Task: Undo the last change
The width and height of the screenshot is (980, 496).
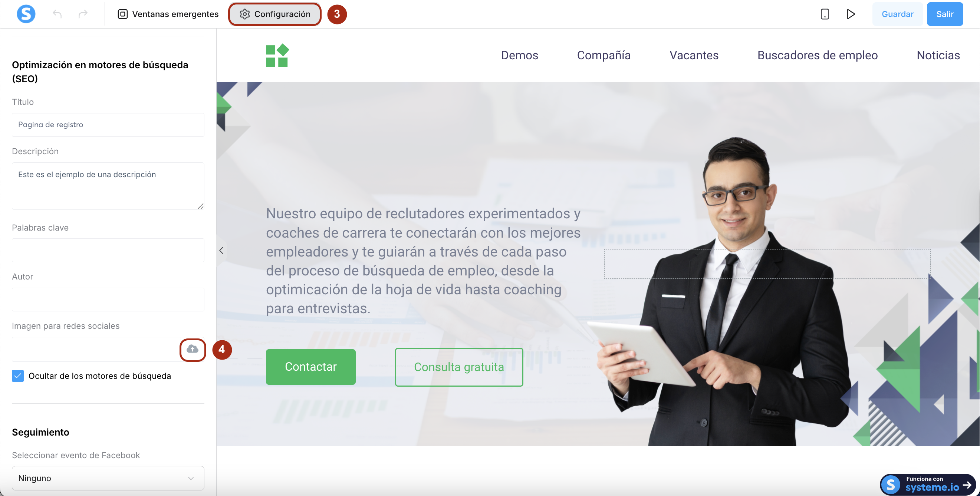Action: pos(57,14)
